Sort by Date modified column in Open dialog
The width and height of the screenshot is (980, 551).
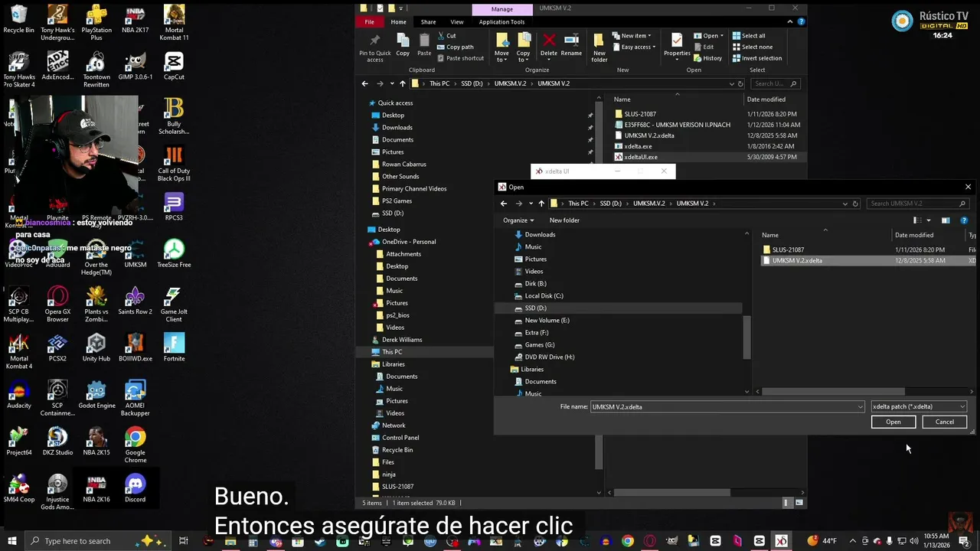pos(914,235)
